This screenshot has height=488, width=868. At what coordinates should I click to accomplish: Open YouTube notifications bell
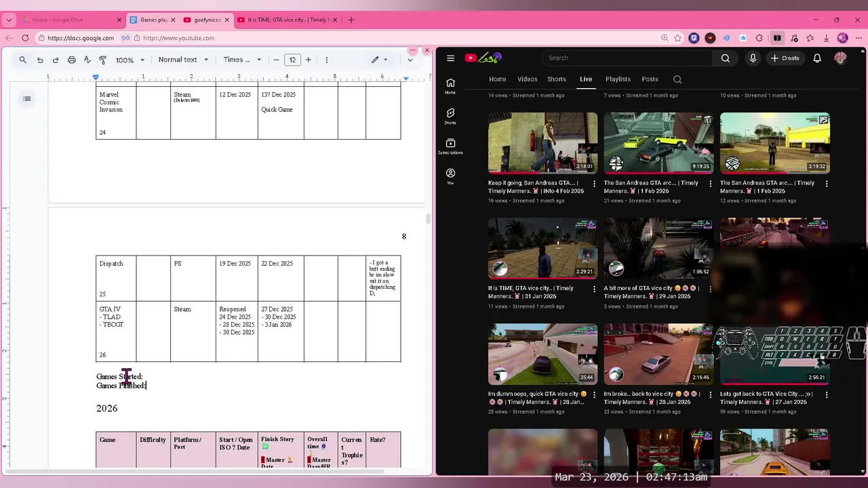(x=817, y=58)
